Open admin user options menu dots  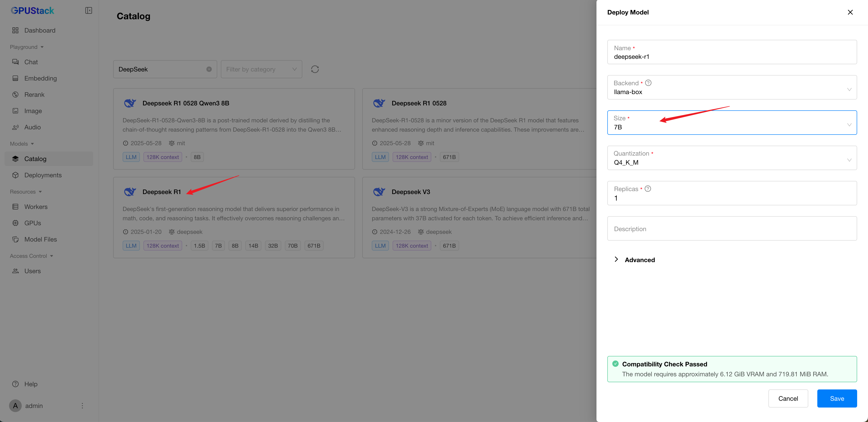[82, 405]
